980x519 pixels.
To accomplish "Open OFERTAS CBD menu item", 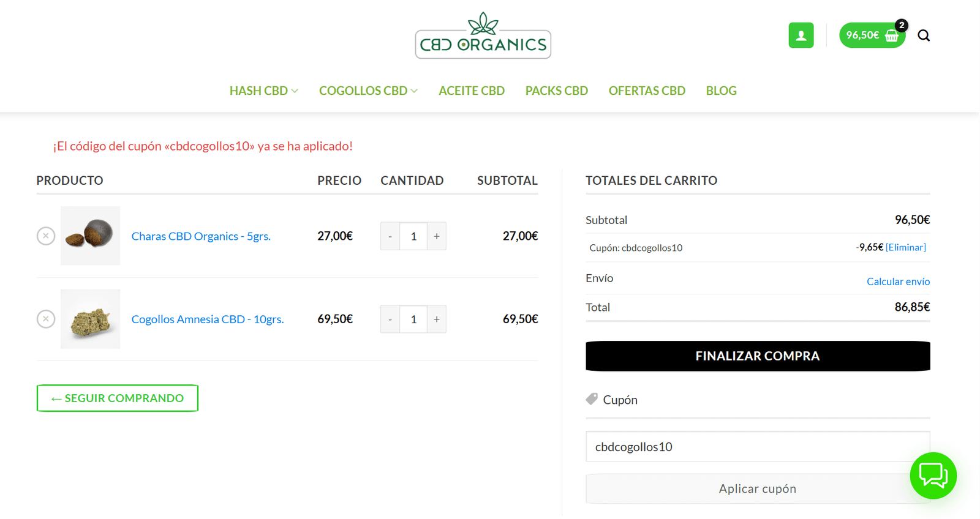I will (647, 91).
